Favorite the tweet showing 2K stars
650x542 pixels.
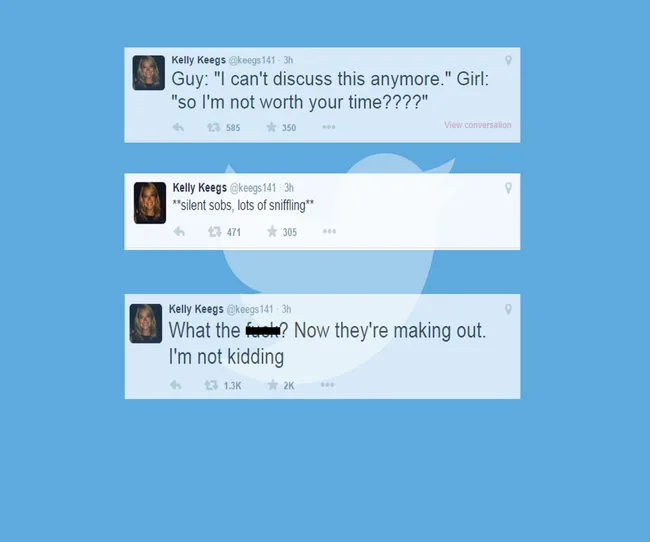pyautogui.click(x=272, y=385)
